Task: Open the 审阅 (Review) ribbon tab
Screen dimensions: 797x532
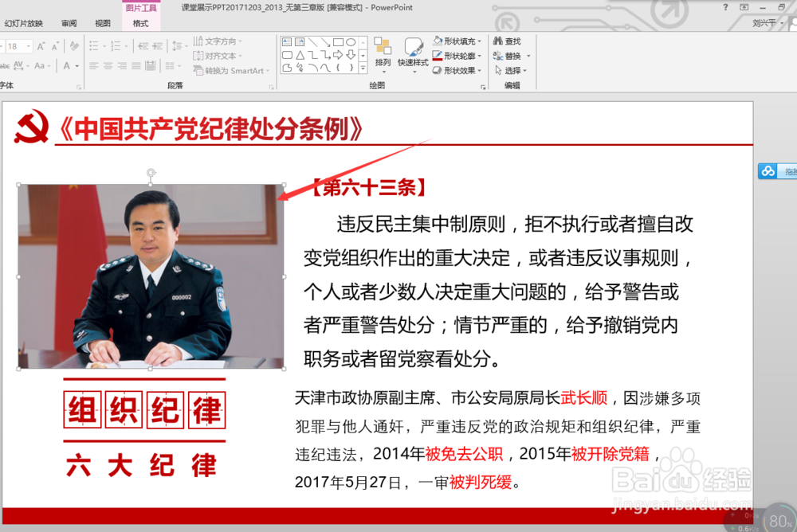Action: pyautogui.click(x=69, y=22)
